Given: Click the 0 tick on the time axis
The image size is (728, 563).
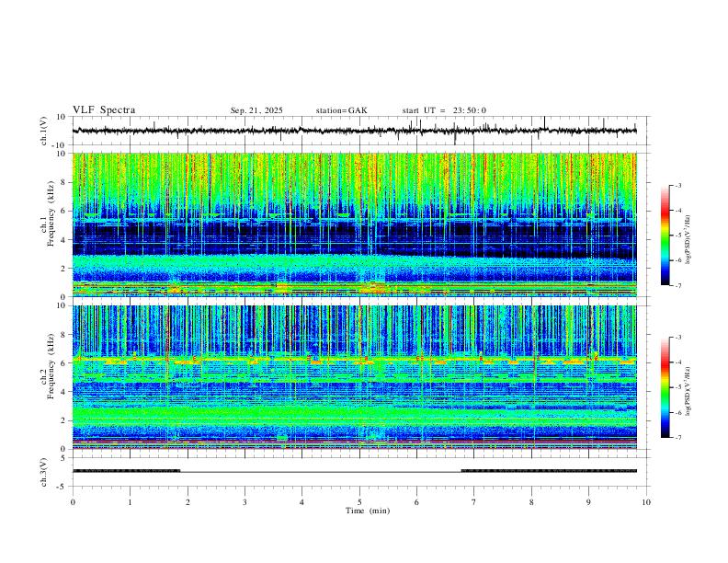Looking at the screenshot, I should click(73, 501).
